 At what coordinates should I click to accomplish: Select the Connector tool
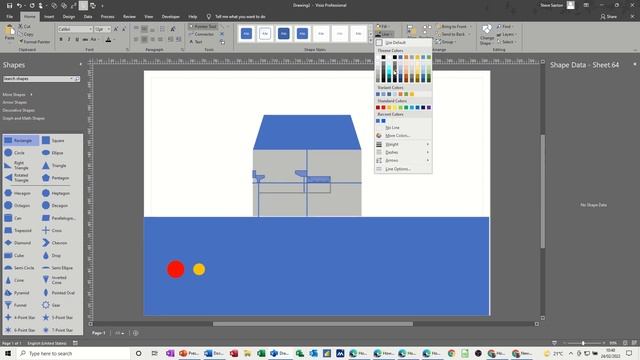click(202, 34)
